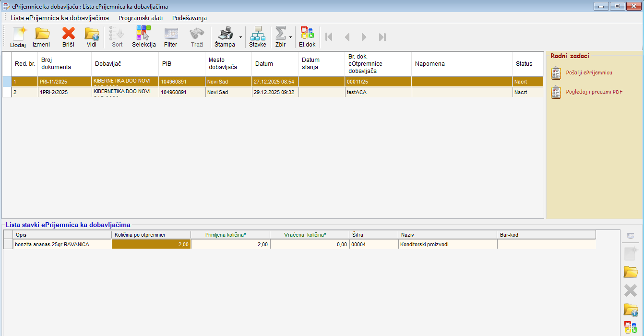The image size is (644, 336).
Task: Click the Pošalji ePrijemnicu link
Action: pos(589,72)
